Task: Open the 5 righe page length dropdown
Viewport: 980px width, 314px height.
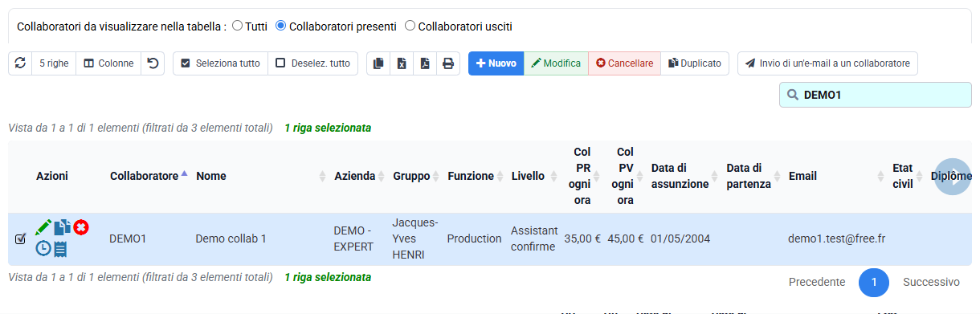Action: pyautogui.click(x=54, y=63)
